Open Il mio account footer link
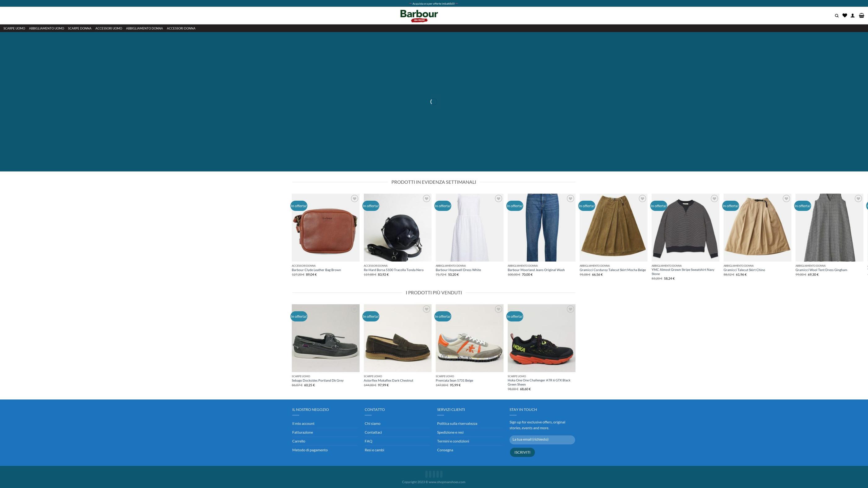 click(x=303, y=424)
